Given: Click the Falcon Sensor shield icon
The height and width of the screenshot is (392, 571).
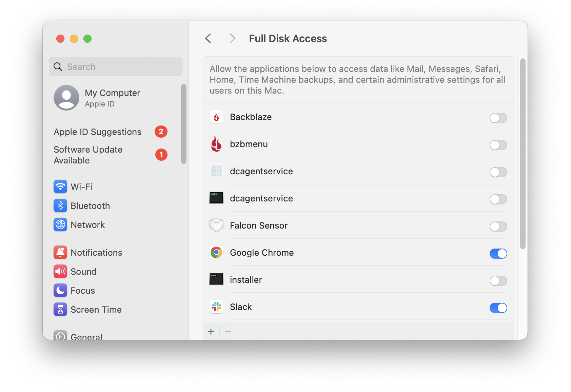Looking at the screenshot, I should 216,225.
